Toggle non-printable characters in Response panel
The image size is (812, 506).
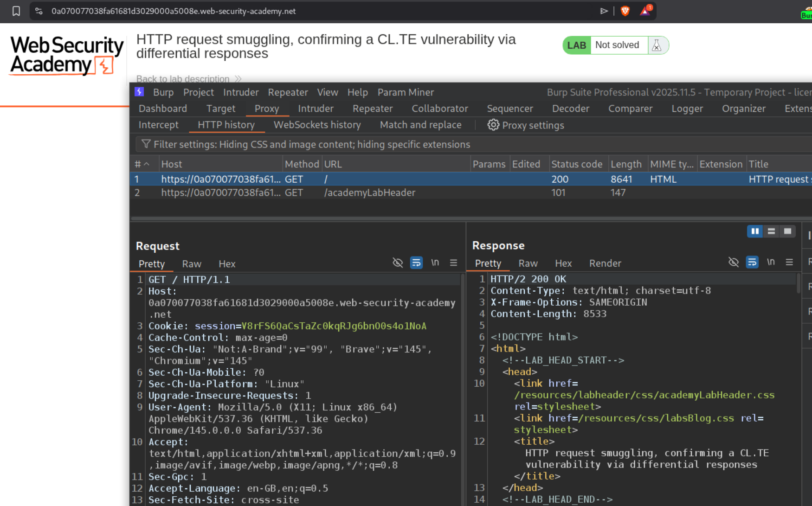(x=771, y=263)
